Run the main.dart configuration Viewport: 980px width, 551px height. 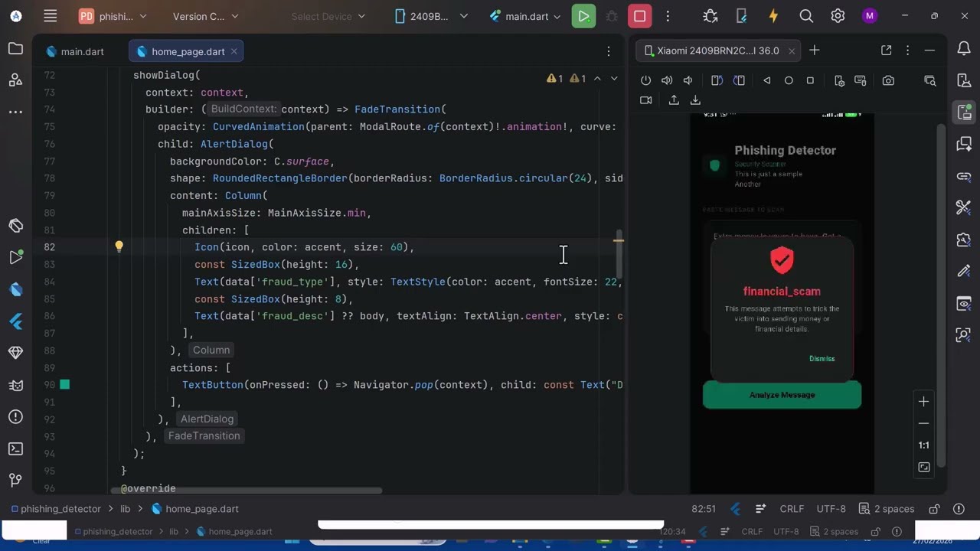click(x=583, y=16)
